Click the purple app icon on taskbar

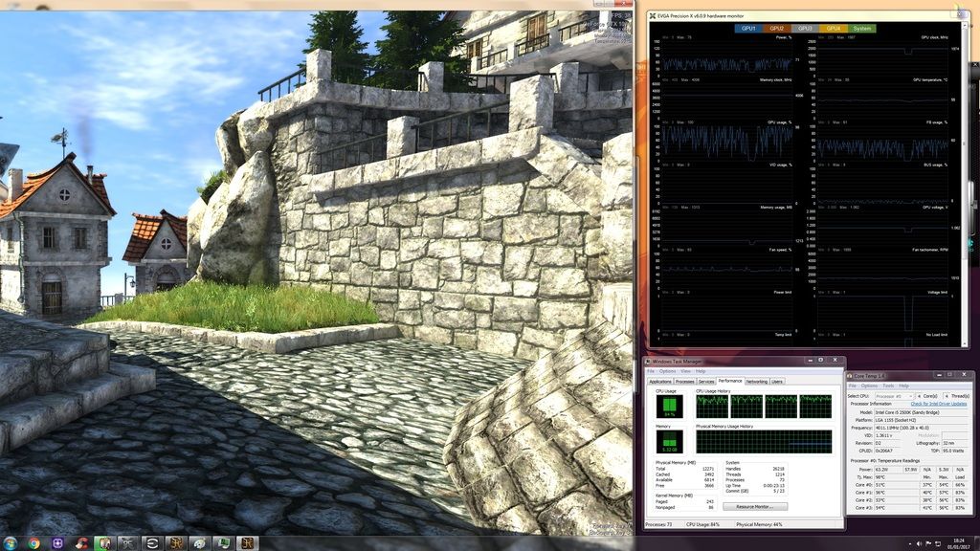tap(57, 543)
